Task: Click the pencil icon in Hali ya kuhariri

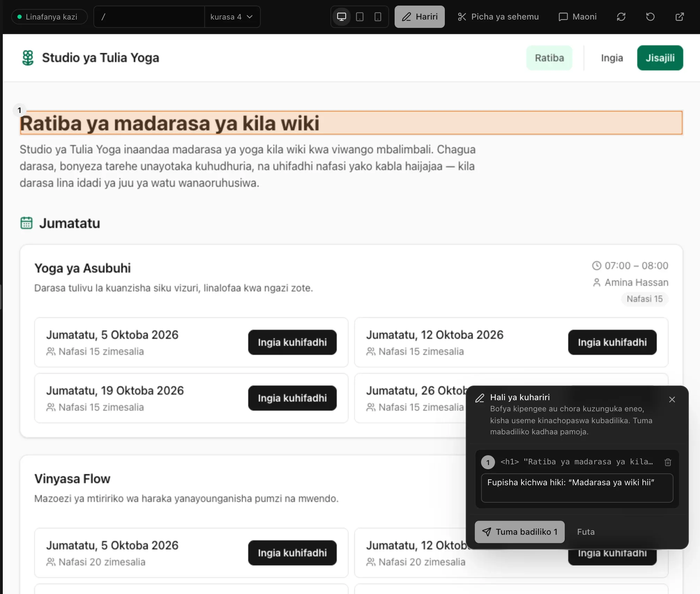Action: (480, 398)
